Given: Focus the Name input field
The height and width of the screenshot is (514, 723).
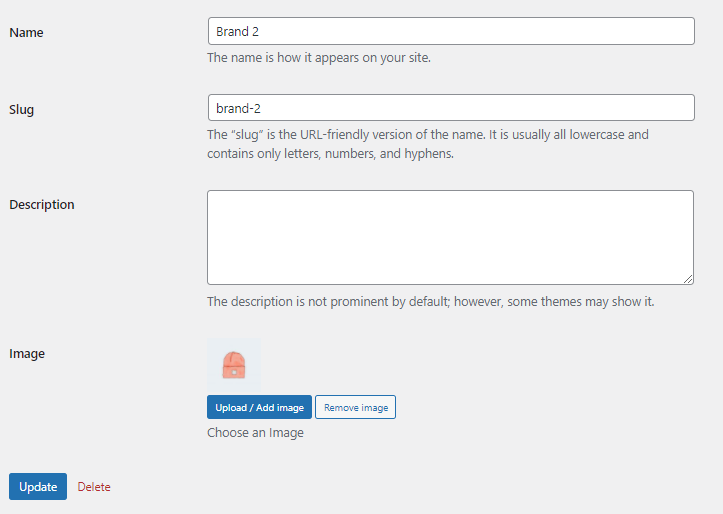Looking at the screenshot, I should (450, 31).
